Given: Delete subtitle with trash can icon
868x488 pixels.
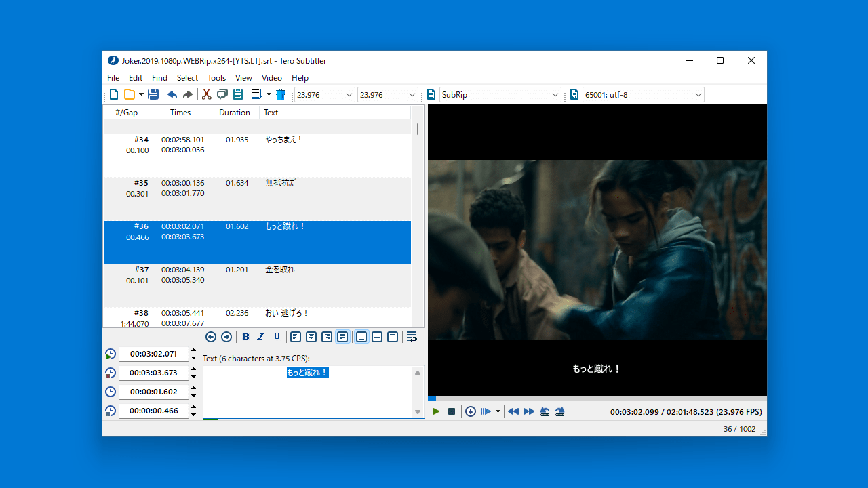Looking at the screenshot, I should pyautogui.click(x=281, y=95).
